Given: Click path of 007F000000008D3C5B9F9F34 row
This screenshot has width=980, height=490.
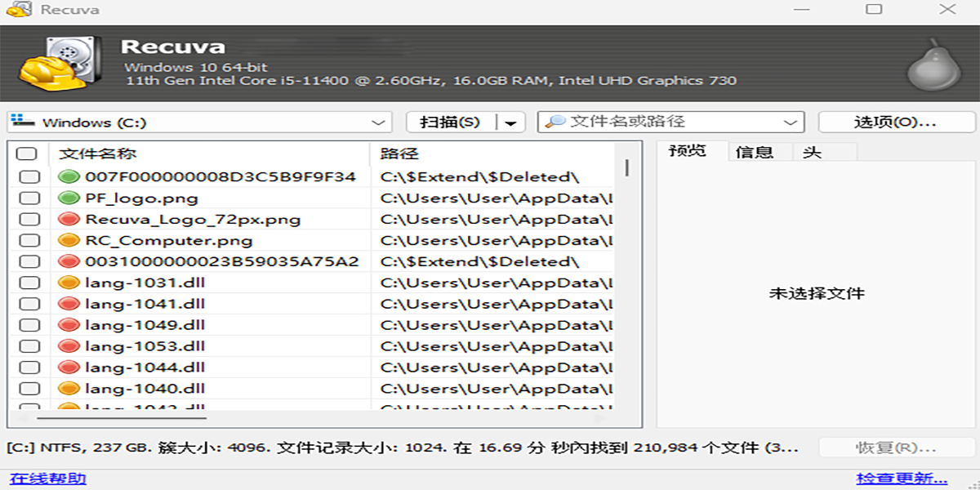Looking at the screenshot, I should click(x=480, y=176).
